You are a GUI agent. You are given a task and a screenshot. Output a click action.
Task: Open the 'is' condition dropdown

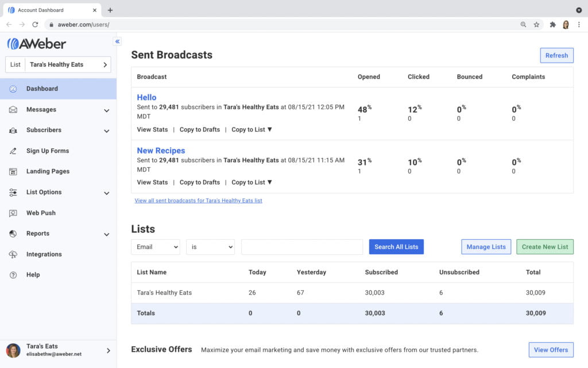[210, 246]
